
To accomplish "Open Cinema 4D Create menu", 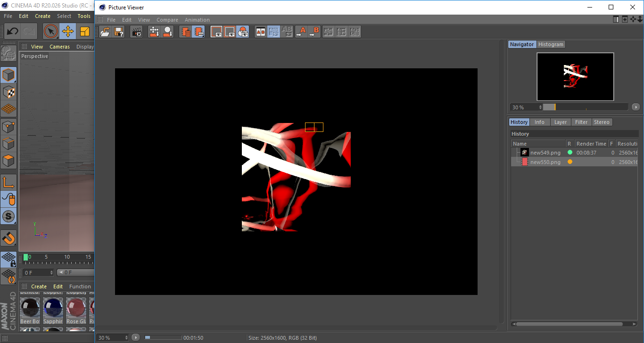I will (42, 16).
